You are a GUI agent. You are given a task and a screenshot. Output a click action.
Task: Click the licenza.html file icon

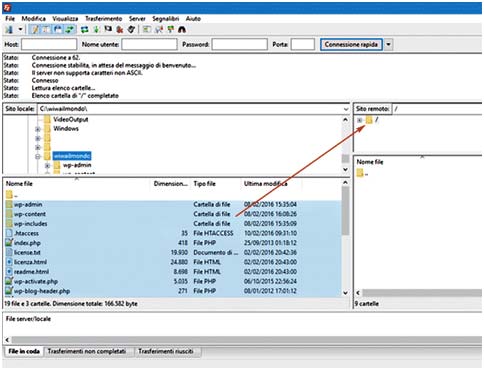[x=9, y=262]
